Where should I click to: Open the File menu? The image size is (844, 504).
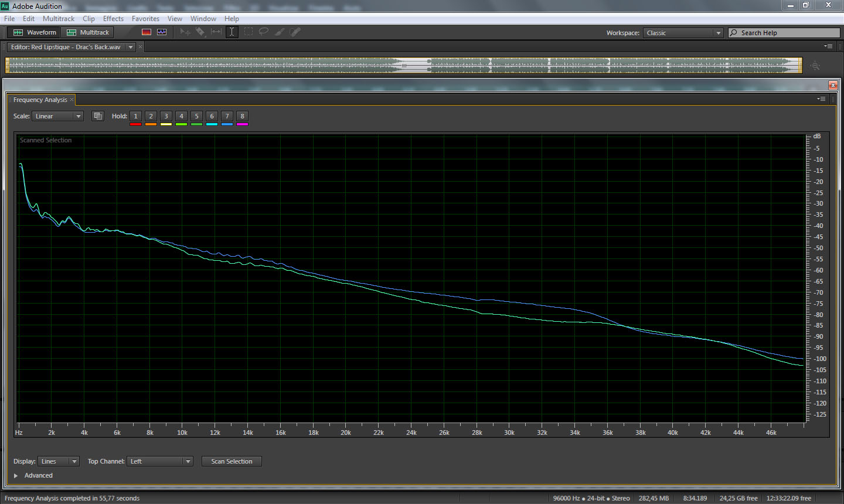point(9,19)
